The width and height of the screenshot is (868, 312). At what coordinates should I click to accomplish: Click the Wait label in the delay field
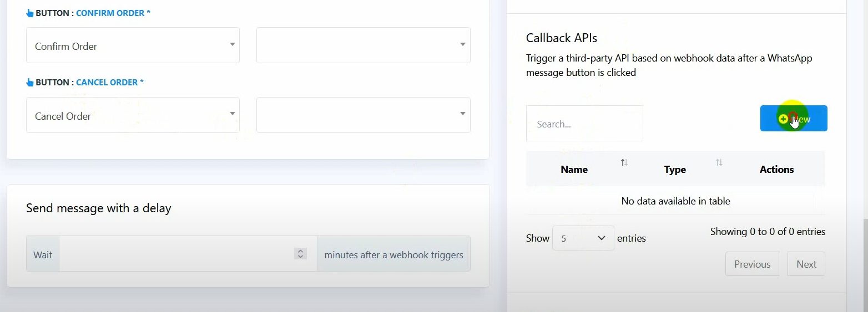(43, 254)
